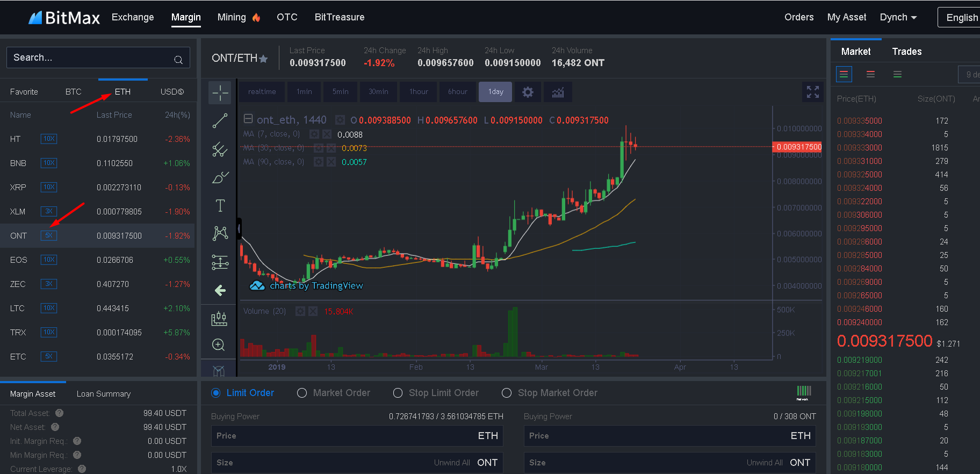The image size is (980, 474).
Task: Click the ask price 0.009333000
Action: pyautogui.click(x=860, y=148)
